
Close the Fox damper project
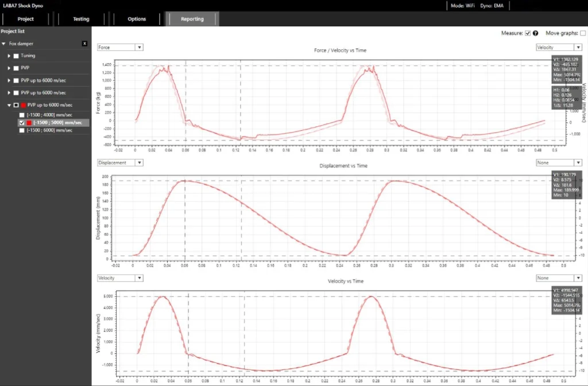(85, 44)
